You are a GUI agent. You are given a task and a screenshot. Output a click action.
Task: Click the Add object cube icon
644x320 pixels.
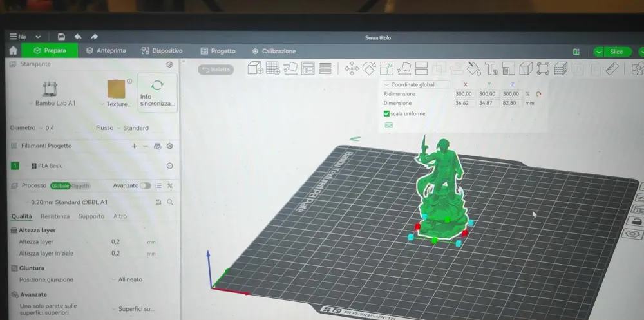pos(255,68)
